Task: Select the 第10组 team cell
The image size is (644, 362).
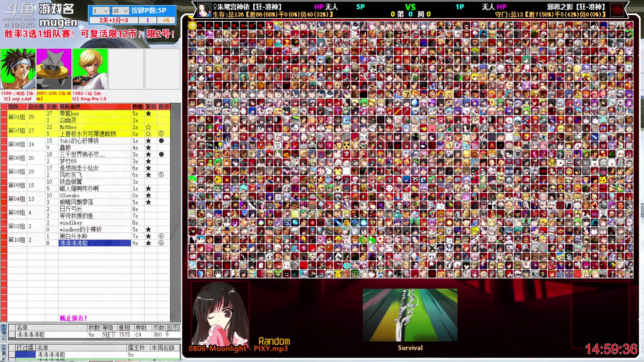Action: 17,240
